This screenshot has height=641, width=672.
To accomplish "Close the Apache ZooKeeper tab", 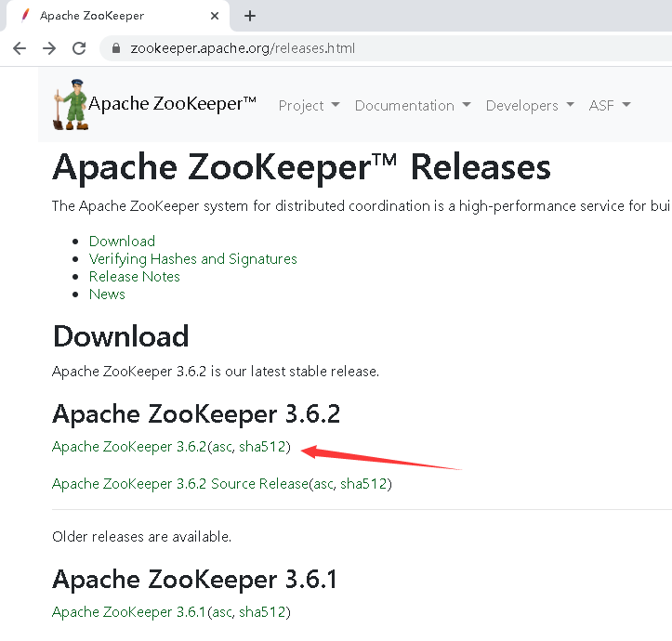I will click(215, 16).
